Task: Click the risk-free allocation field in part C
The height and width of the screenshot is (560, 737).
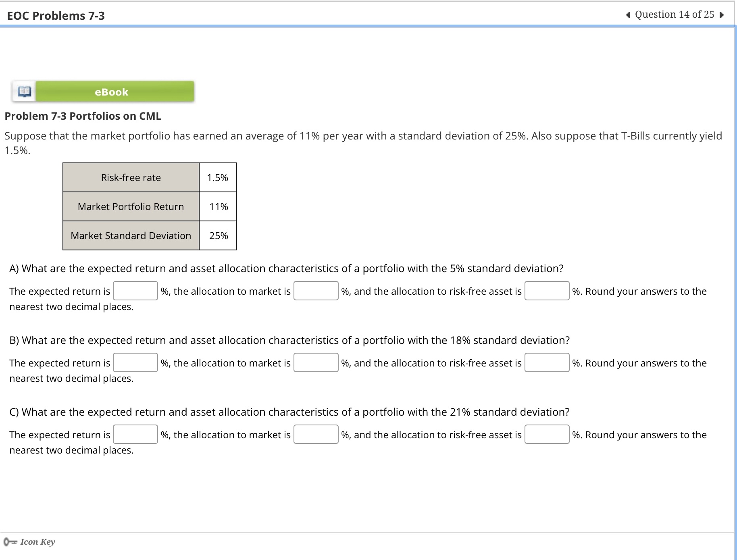Action: point(547,435)
